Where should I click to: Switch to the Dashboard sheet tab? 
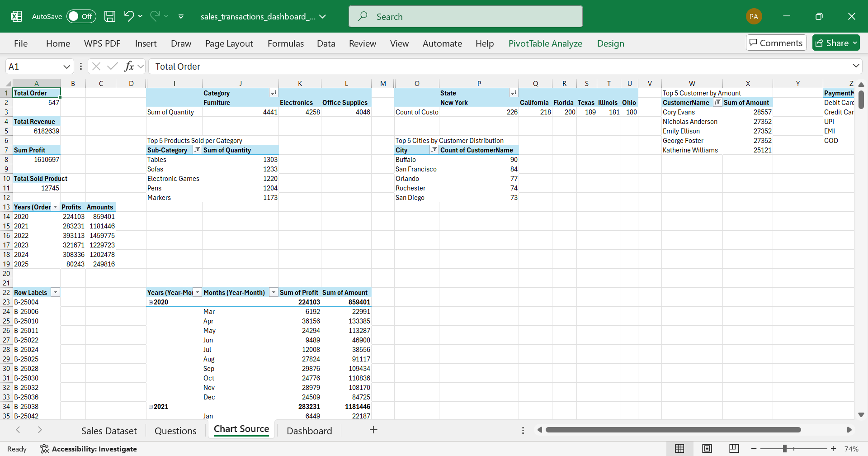(x=309, y=431)
